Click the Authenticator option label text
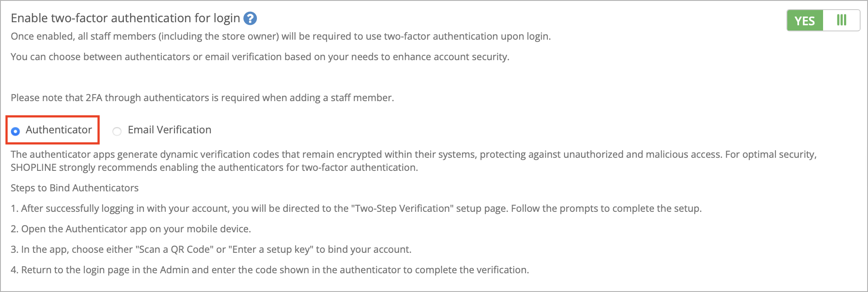868x292 pixels. 59,130
